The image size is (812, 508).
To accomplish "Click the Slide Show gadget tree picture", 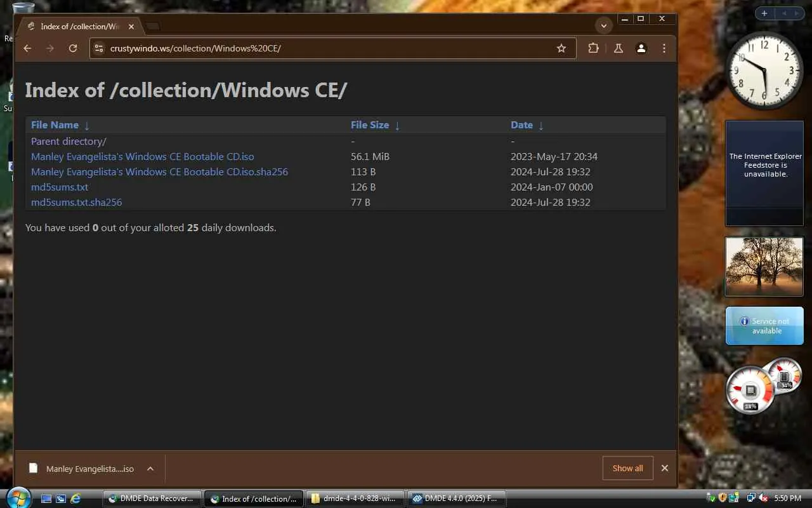I will (764, 267).
